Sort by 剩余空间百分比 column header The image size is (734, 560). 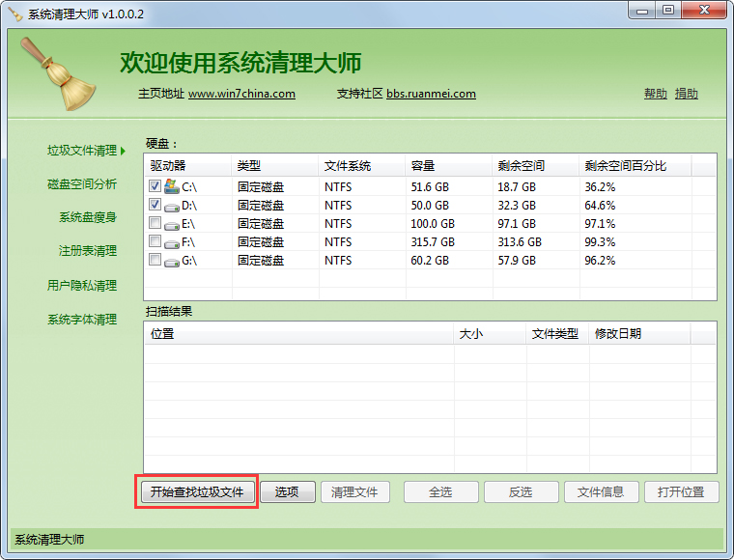pyautogui.click(x=635, y=166)
